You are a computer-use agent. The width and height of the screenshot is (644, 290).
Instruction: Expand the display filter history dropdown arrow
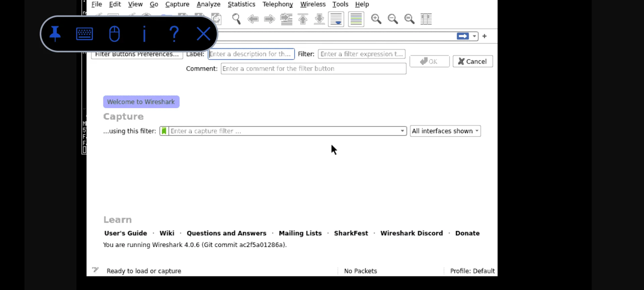point(474,36)
